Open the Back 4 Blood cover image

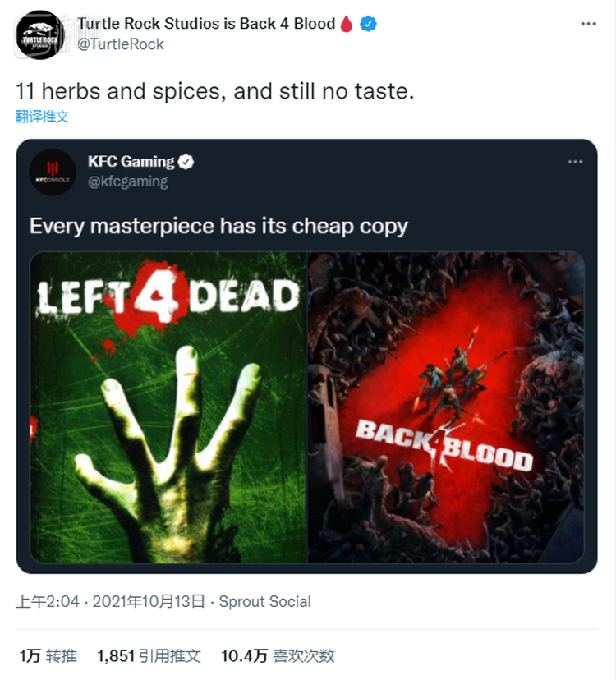446,407
